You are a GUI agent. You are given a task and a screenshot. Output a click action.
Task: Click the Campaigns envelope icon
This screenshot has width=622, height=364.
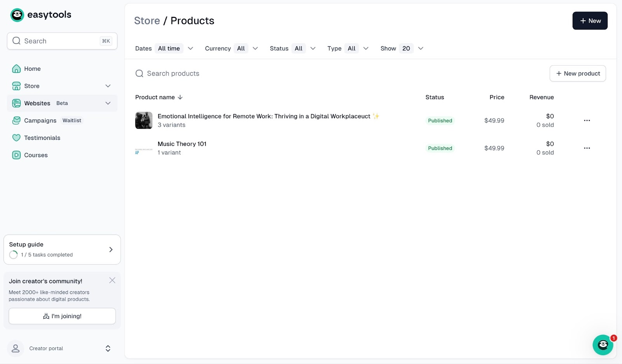pos(16,120)
